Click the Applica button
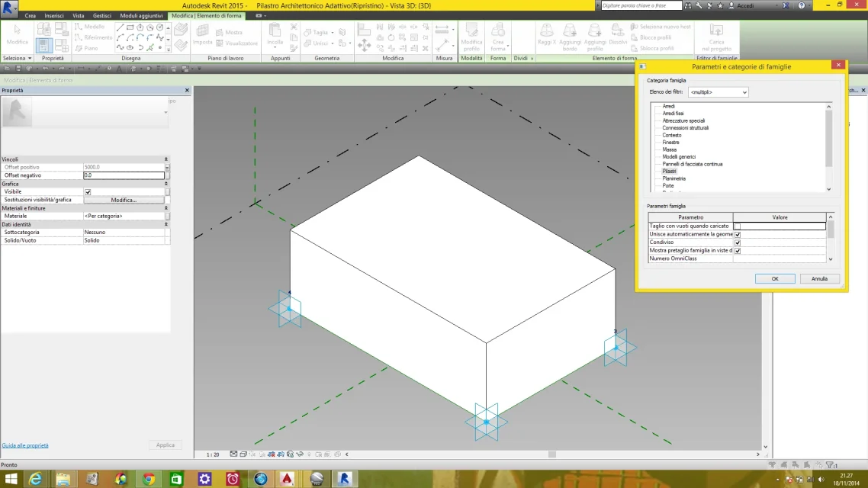Screen dimensions: 868x488 tap(165, 445)
